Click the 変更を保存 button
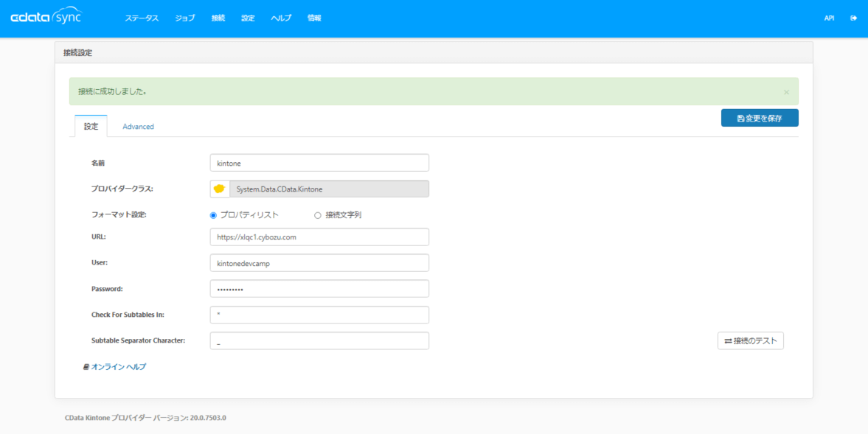The width and height of the screenshot is (868, 434). [x=760, y=118]
